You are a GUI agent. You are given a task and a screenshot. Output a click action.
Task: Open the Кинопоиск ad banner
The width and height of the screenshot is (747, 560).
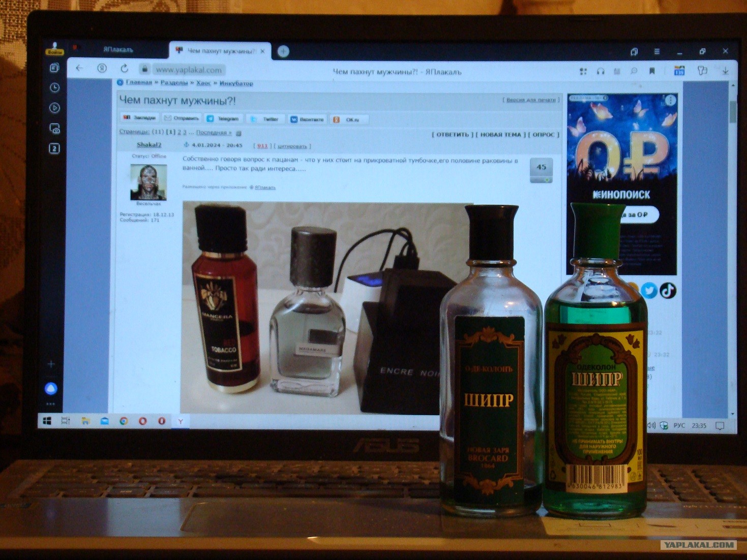click(622, 184)
